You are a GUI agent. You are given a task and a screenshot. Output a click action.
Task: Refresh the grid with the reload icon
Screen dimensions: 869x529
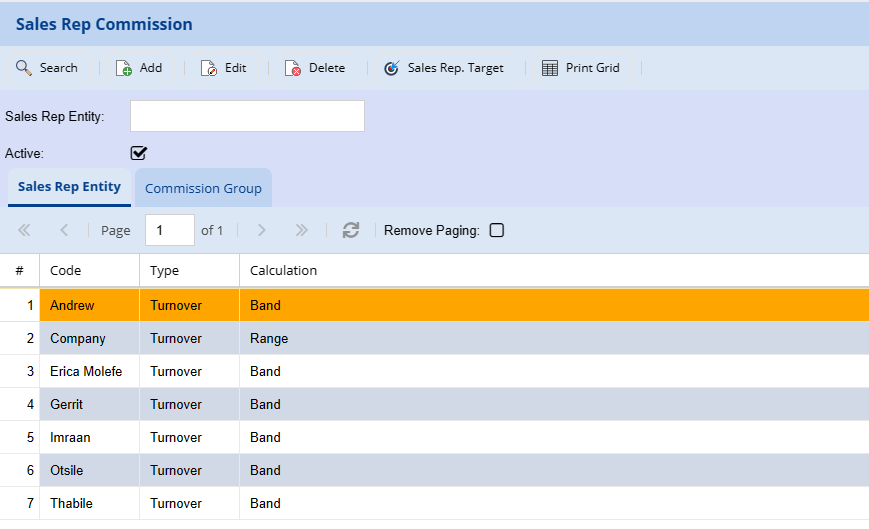pos(351,230)
